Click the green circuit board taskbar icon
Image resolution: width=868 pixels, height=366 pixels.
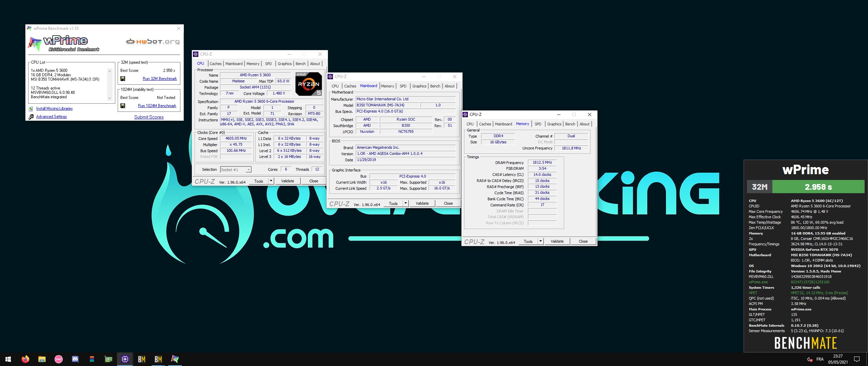[108, 359]
